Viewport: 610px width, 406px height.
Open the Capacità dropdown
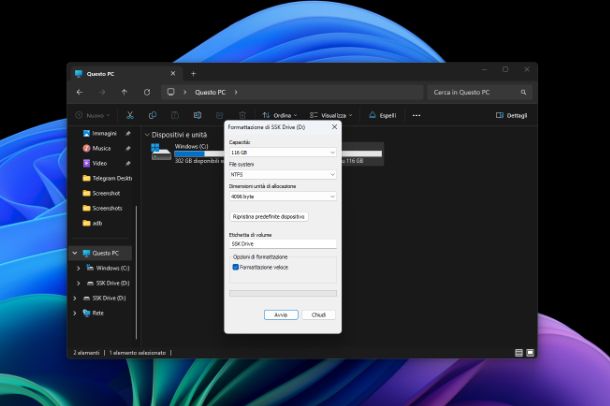click(282, 152)
